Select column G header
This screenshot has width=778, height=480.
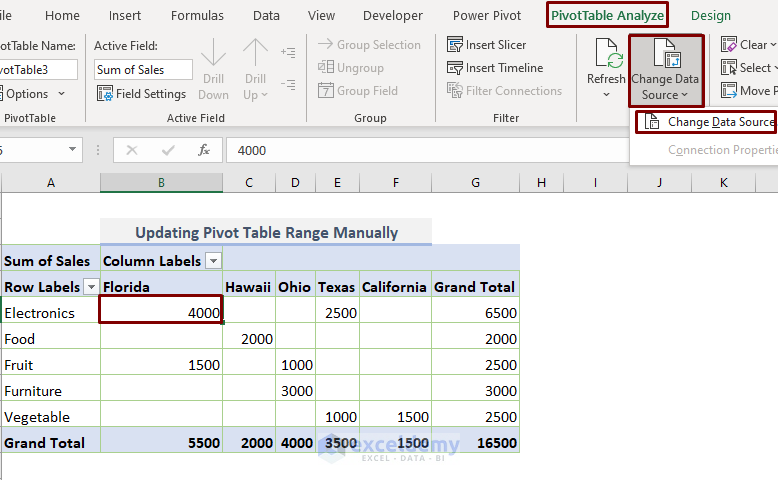[x=475, y=183]
